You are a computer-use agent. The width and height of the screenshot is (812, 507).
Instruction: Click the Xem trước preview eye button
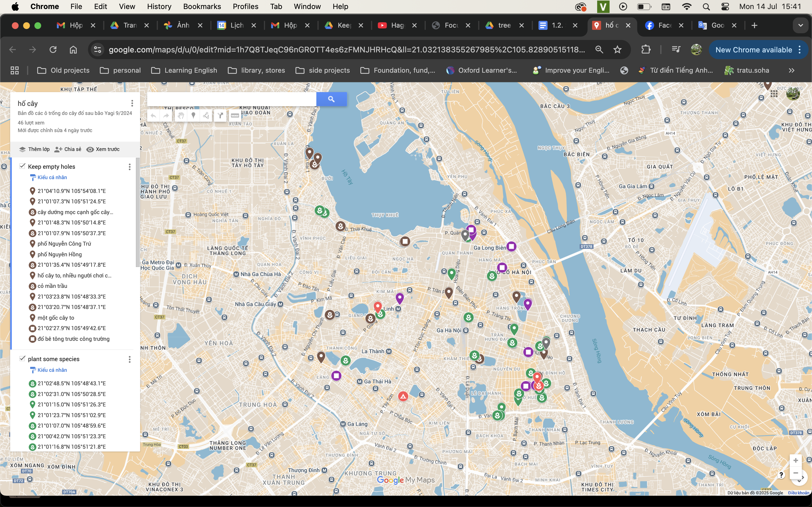(x=103, y=149)
